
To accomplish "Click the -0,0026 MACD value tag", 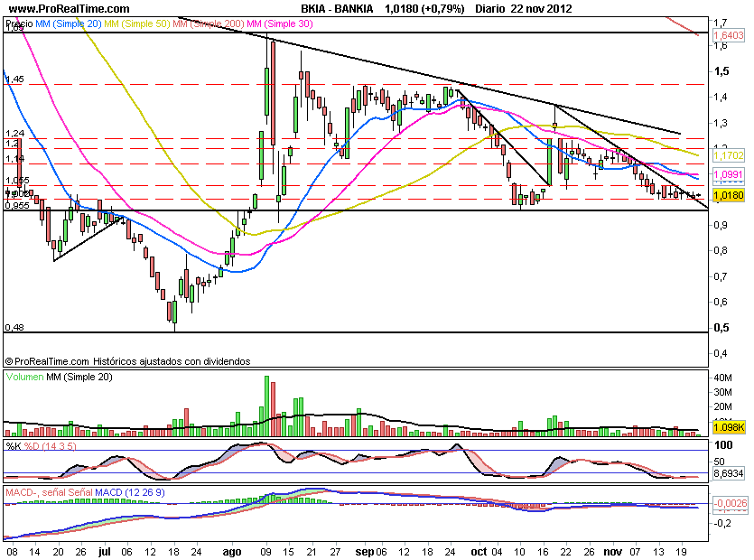I will click(x=730, y=503).
